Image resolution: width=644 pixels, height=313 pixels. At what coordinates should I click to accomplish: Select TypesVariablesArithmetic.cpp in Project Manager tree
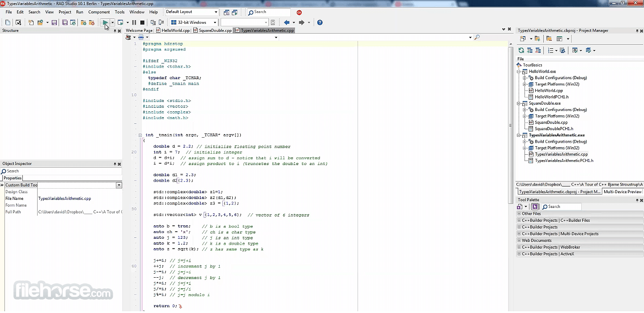click(561, 154)
